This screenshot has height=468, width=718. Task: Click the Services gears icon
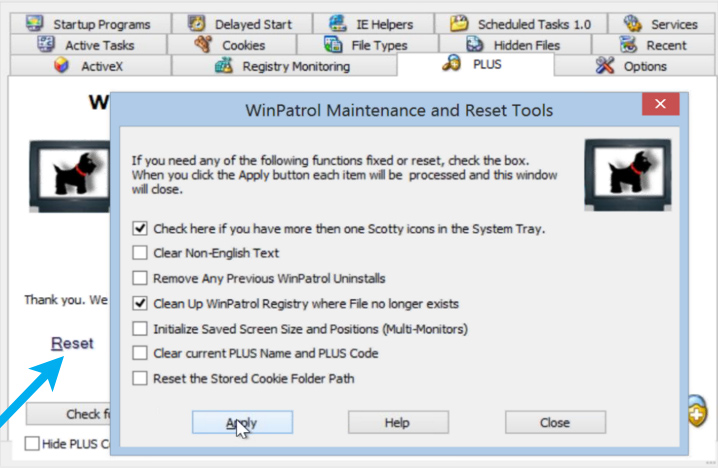coord(632,23)
